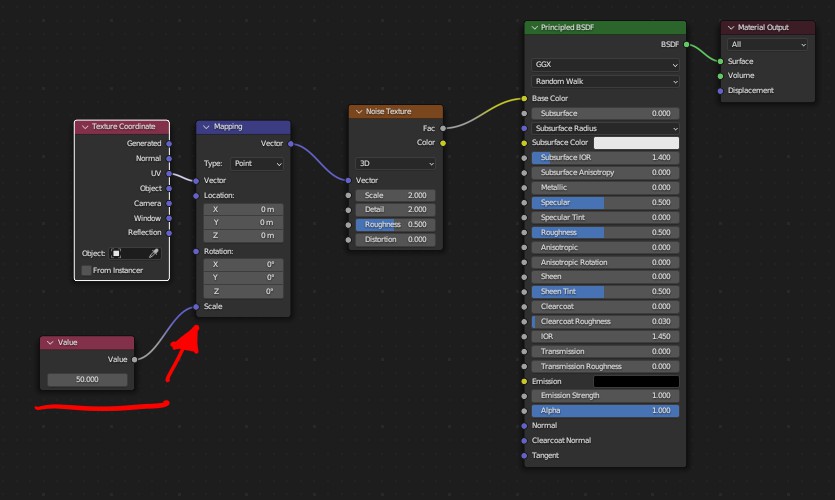The width and height of the screenshot is (835, 500).
Task: Click the Noise Texture Color output socket
Action: (x=443, y=143)
